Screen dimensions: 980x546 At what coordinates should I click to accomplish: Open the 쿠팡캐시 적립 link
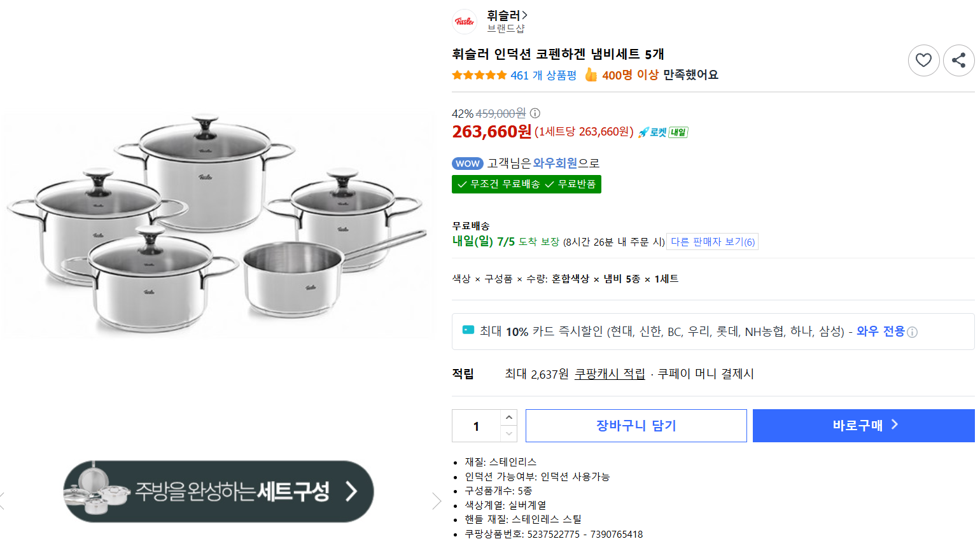tap(610, 374)
